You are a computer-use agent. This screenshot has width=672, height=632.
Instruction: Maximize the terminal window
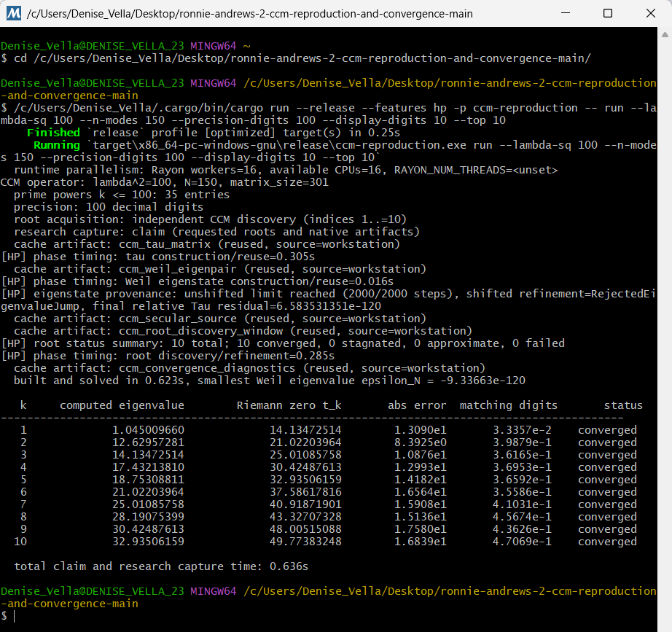tap(608, 13)
